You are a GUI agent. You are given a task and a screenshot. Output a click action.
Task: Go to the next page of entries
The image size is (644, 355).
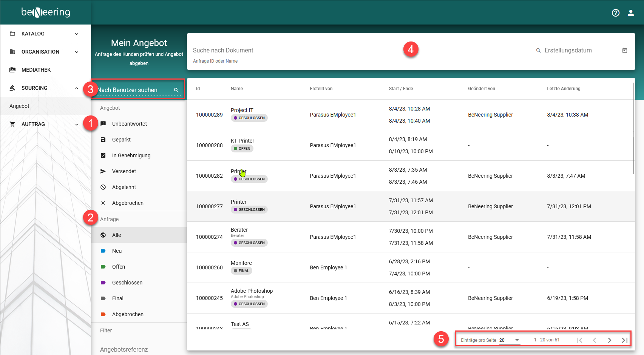click(609, 340)
